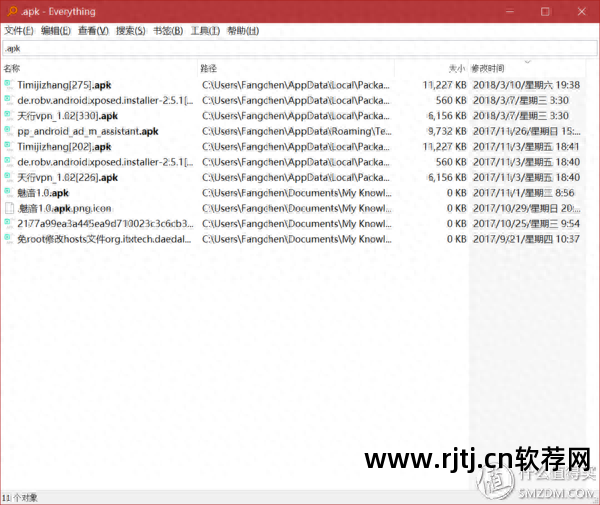This screenshot has height=505, width=600.
Task: Click the 2177a99ea3a445ea9d7 file icon
Action: point(8,223)
